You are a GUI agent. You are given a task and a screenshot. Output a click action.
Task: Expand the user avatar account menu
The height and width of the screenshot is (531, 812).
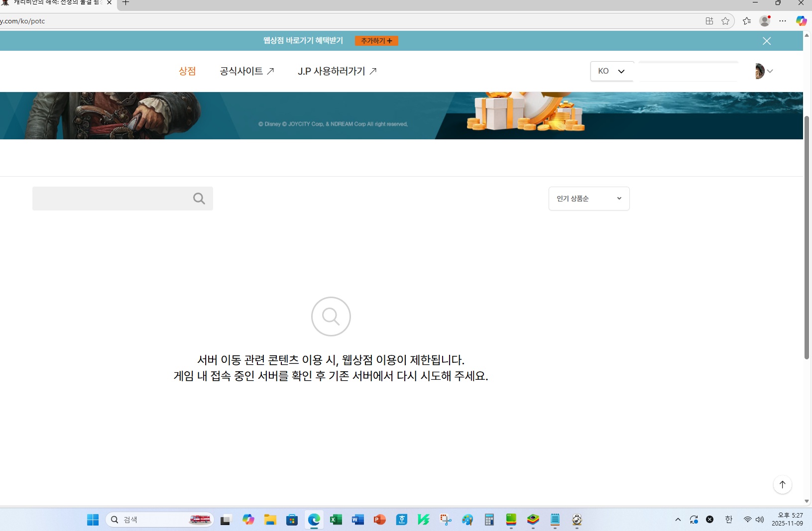763,71
